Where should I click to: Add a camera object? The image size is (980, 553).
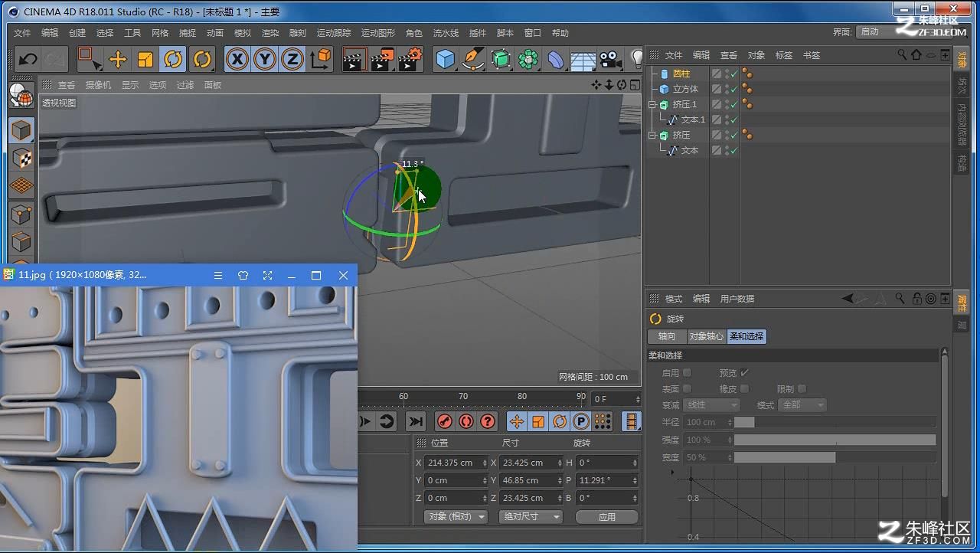pos(610,59)
